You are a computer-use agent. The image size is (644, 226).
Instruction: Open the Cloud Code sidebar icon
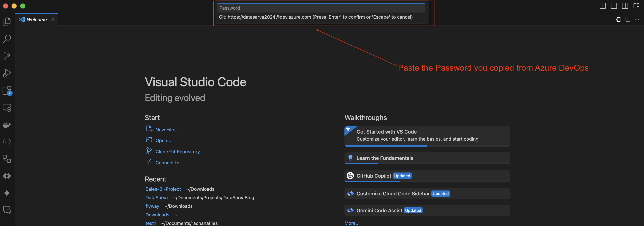tap(7, 176)
